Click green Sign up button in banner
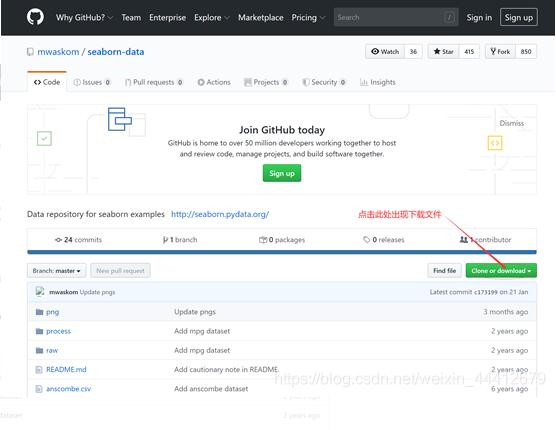 pos(282,173)
